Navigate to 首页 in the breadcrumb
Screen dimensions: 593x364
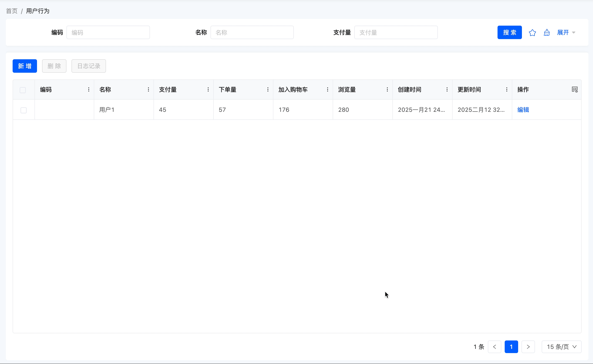(12, 11)
